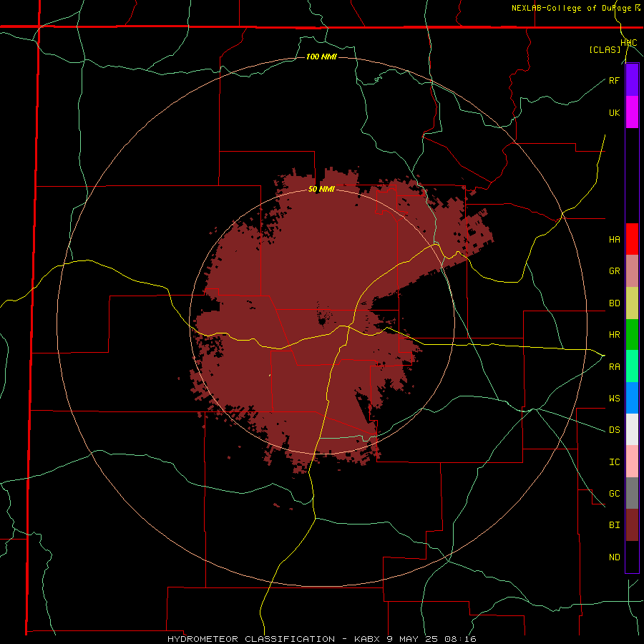Screen dimensions: 644x644
Task: Click the UK legend label text
Action: pyautogui.click(x=614, y=112)
